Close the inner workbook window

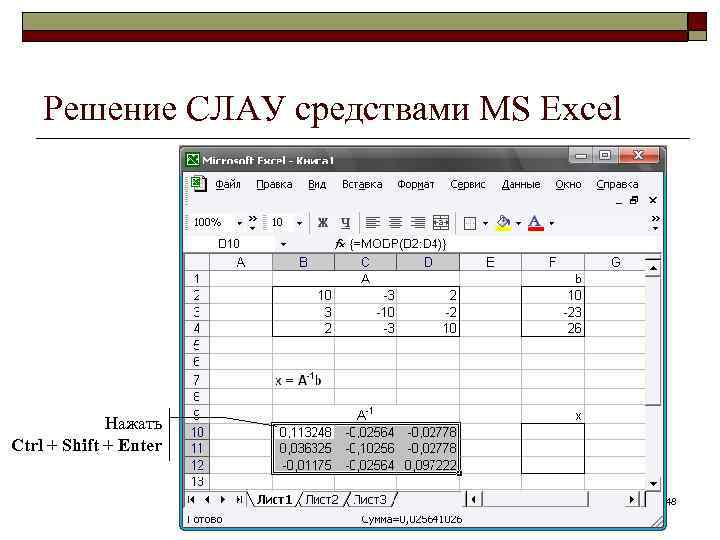652,200
